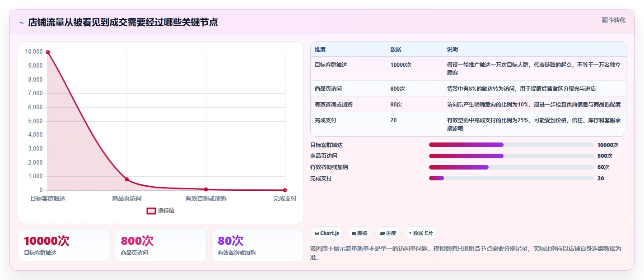
Task: Click progress label 完成支付 left of bar
Action: [321, 179]
